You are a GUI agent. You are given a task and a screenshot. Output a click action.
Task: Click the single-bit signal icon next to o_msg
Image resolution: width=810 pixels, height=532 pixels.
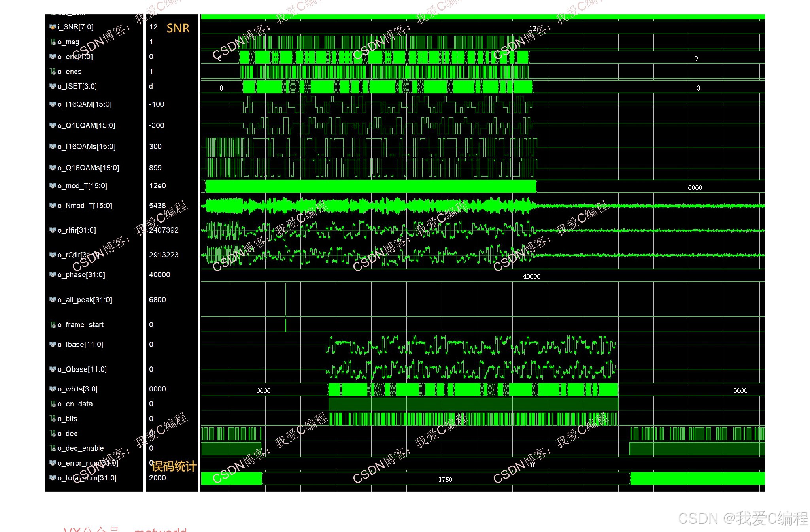click(53, 42)
